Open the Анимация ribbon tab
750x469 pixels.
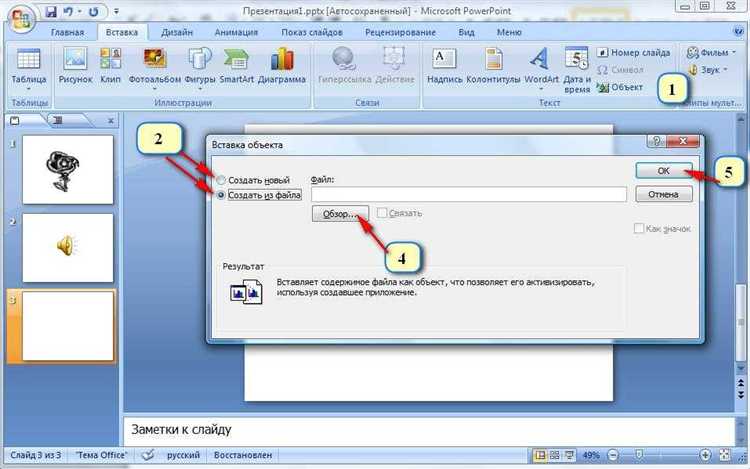coord(236,33)
